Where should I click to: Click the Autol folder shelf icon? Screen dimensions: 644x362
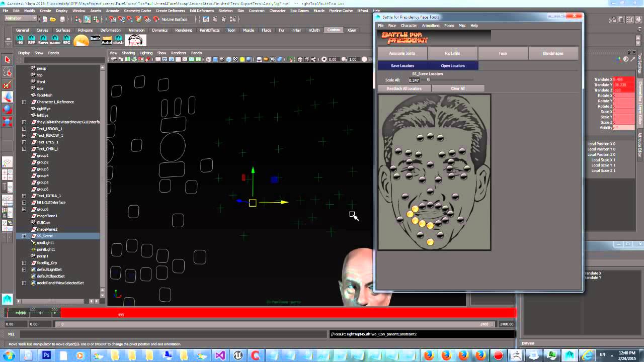point(107,40)
